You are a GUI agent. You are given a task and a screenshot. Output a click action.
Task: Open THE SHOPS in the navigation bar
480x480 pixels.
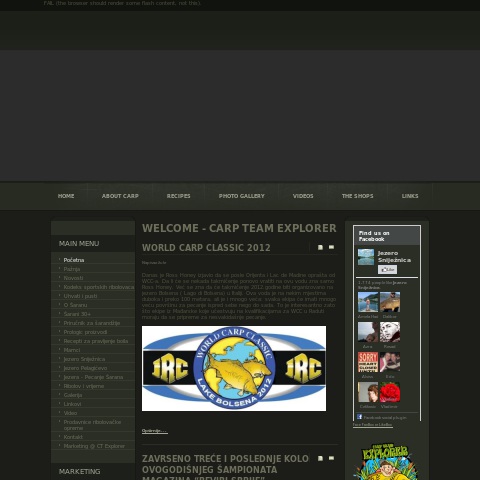357,196
